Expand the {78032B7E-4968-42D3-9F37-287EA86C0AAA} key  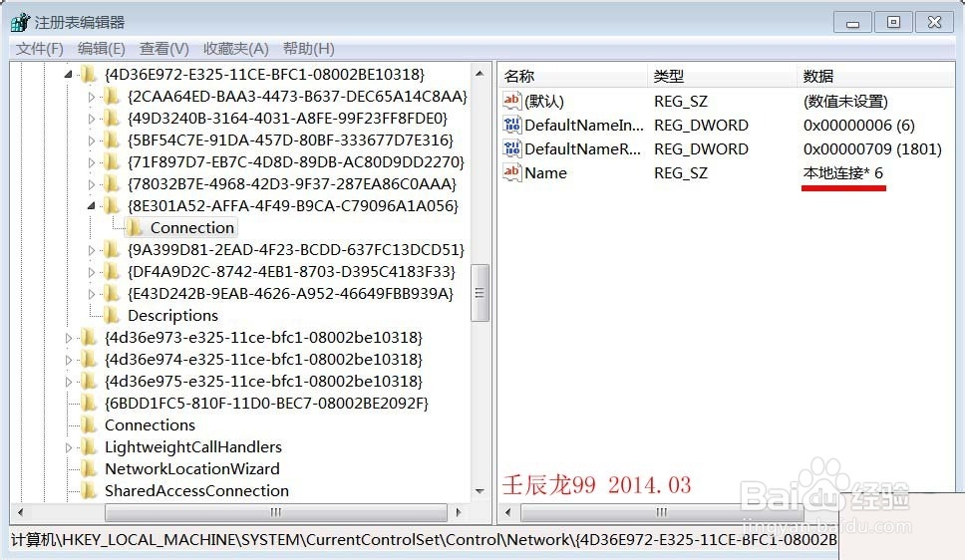[x=91, y=184]
